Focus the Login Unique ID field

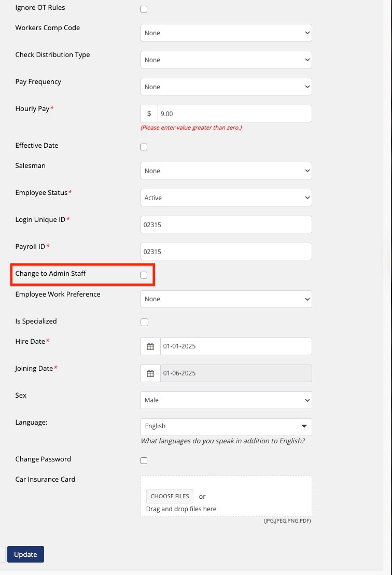[226, 225]
